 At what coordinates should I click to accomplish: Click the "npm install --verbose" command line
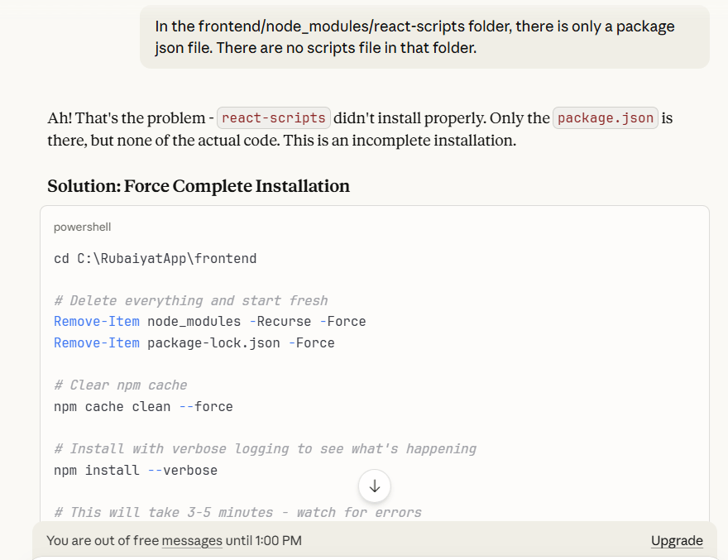[136, 470]
